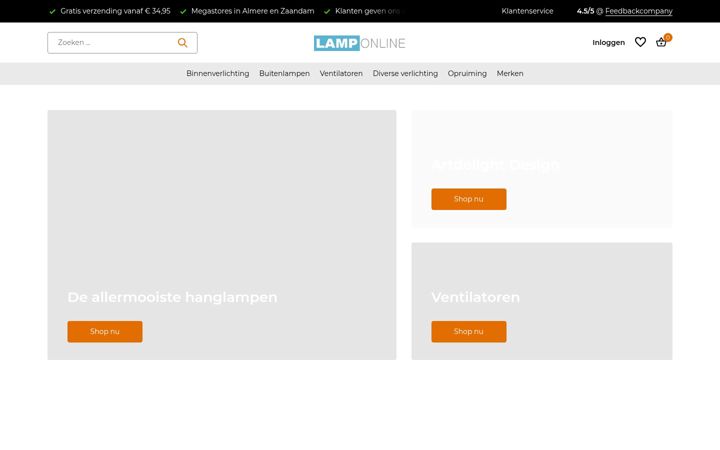Go to Klantenservice
This screenshot has height=450, width=720.
pos(527,11)
